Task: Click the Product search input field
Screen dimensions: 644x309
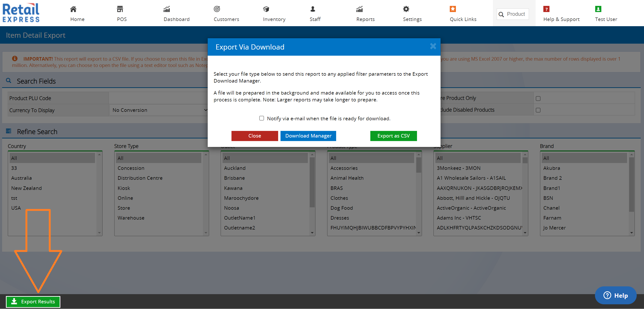Action: 513,14
